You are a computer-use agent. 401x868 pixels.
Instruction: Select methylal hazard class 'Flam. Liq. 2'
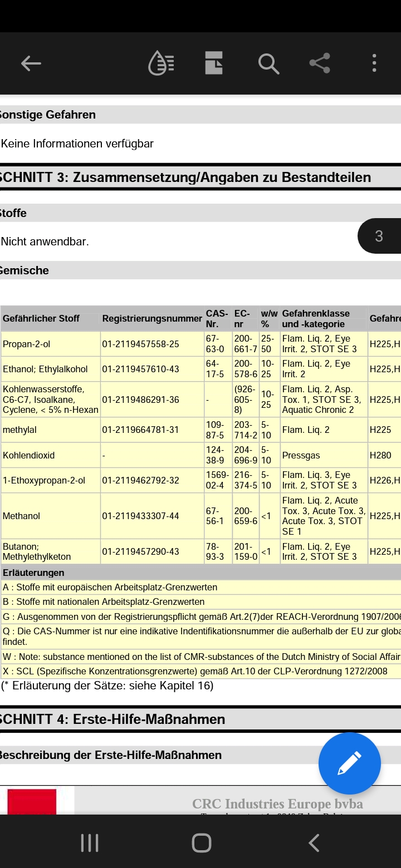coord(306,430)
